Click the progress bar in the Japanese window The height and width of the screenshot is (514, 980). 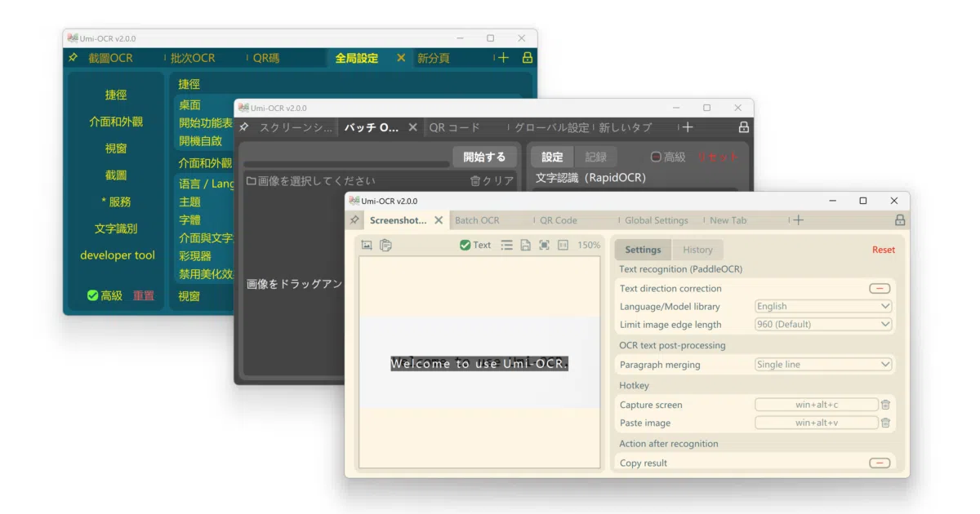click(346, 164)
